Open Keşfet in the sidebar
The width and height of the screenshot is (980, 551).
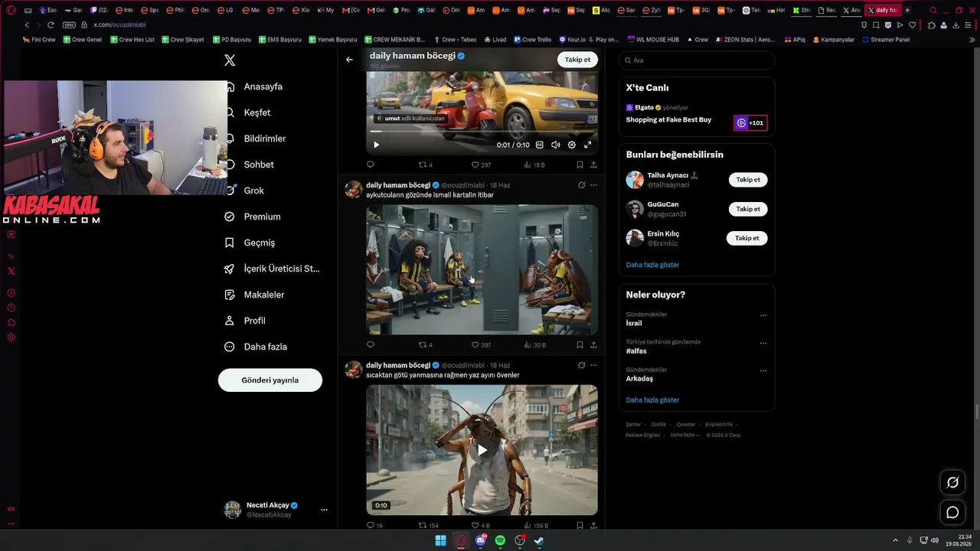248,112
